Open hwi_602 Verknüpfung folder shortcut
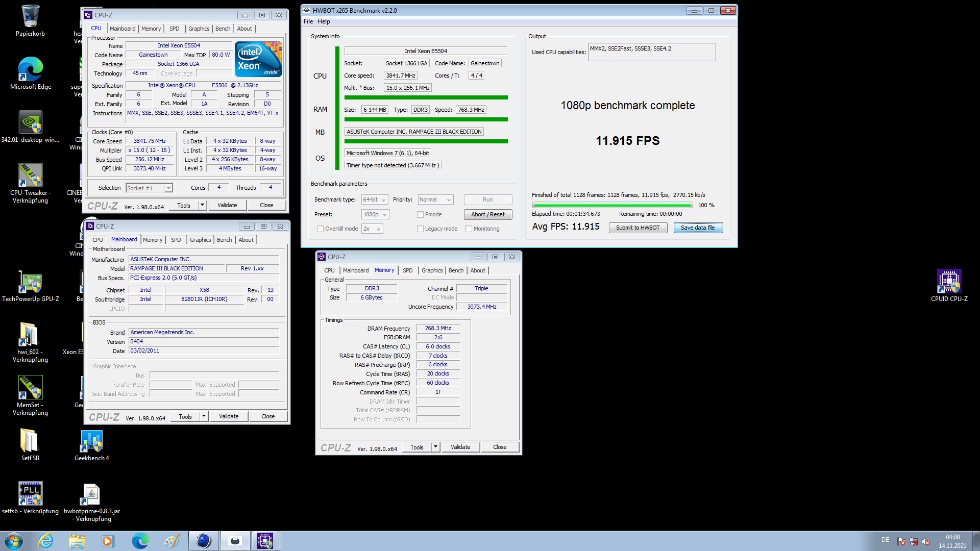The height and width of the screenshot is (551, 980). 30,342
